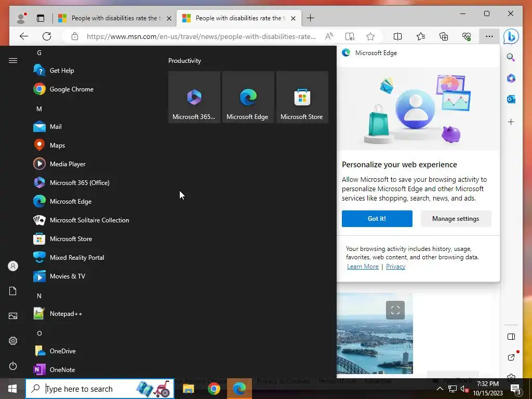Click the Power button in Start
Image resolution: width=532 pixels, height=399 pixels.
pos(13,366)
